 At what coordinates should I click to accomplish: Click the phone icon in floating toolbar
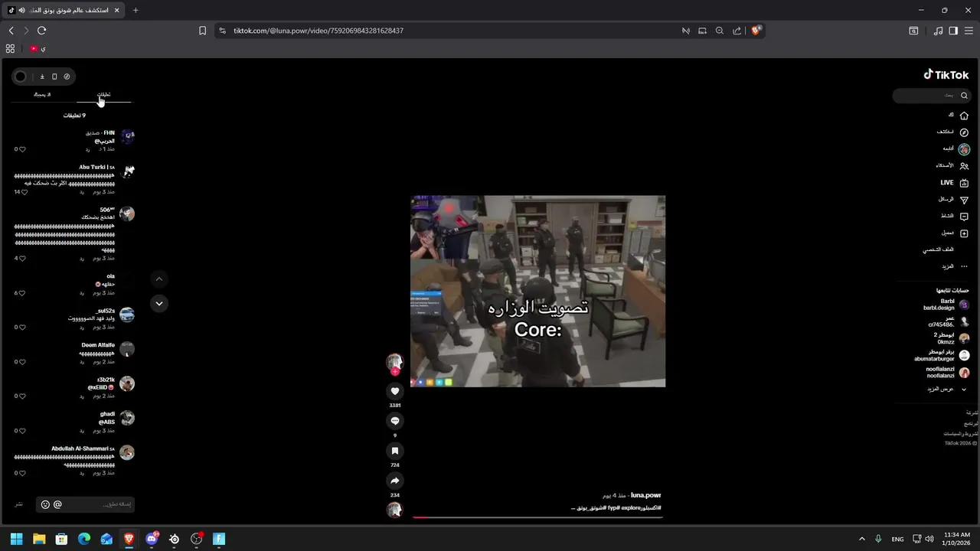pyautogui.click(x=54, y=77)
